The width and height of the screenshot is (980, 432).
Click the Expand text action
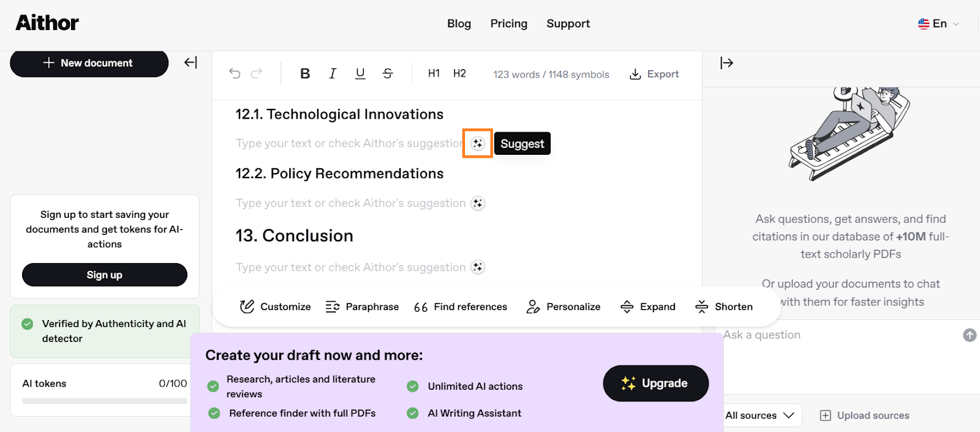point(648,307)
